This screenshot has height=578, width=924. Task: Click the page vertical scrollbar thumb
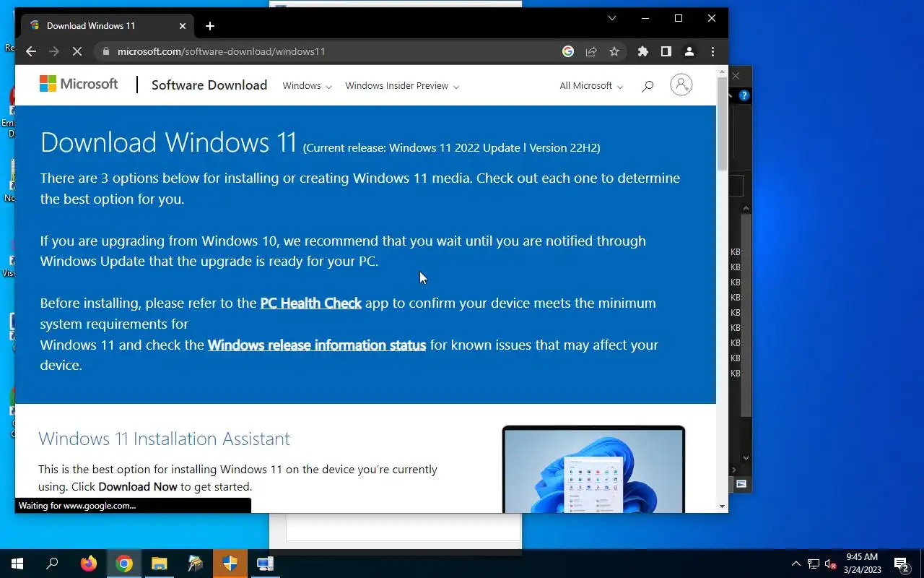coord(722,123)
